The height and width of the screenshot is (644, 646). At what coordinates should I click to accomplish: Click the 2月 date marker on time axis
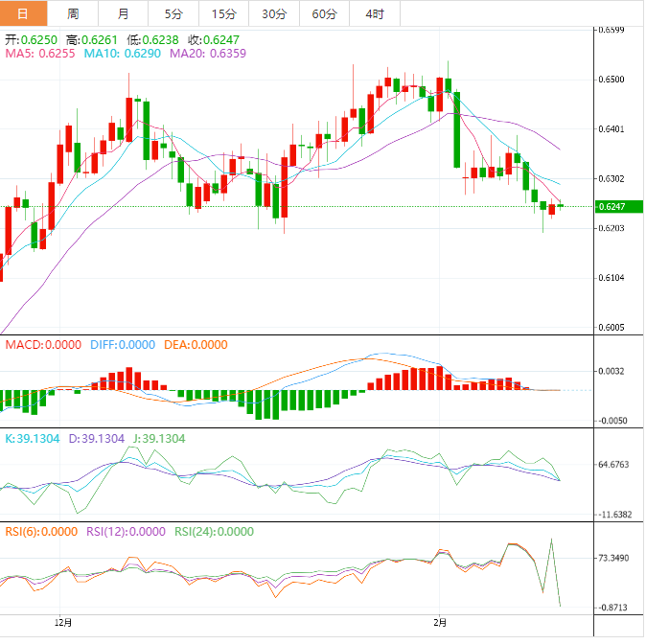click(x=438, y=622)
